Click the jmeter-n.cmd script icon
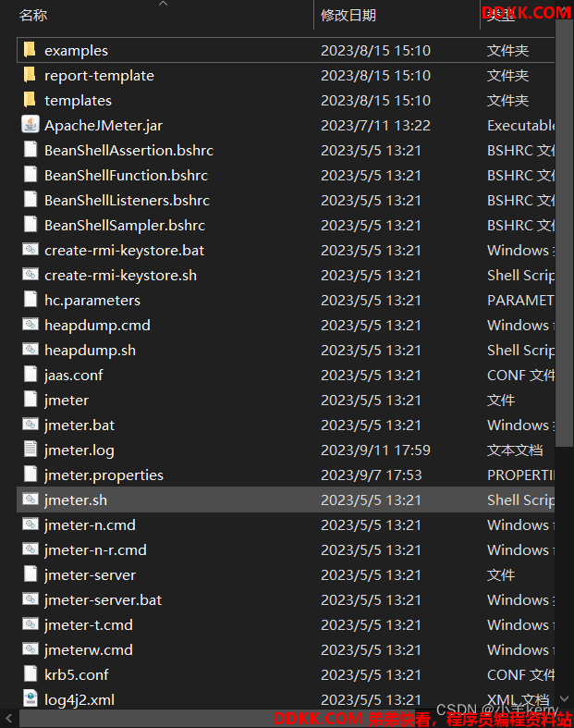The height and width of the screenshot is (728, 574). pos(31,524)
